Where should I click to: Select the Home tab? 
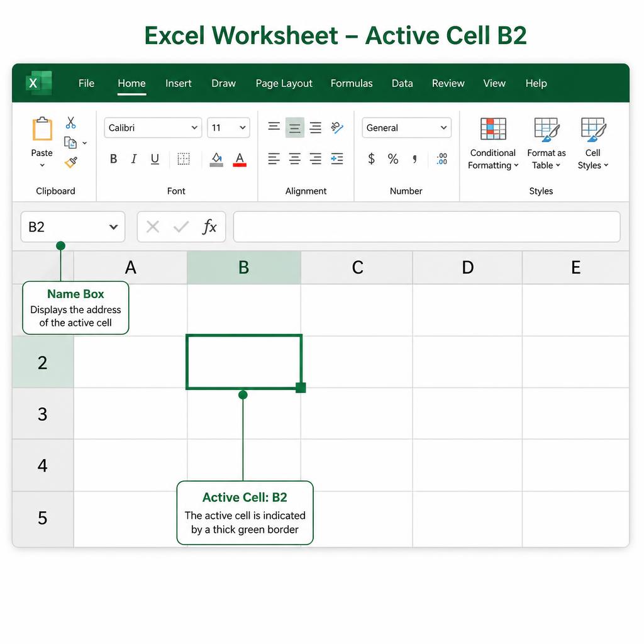click(x=131, y=84)
